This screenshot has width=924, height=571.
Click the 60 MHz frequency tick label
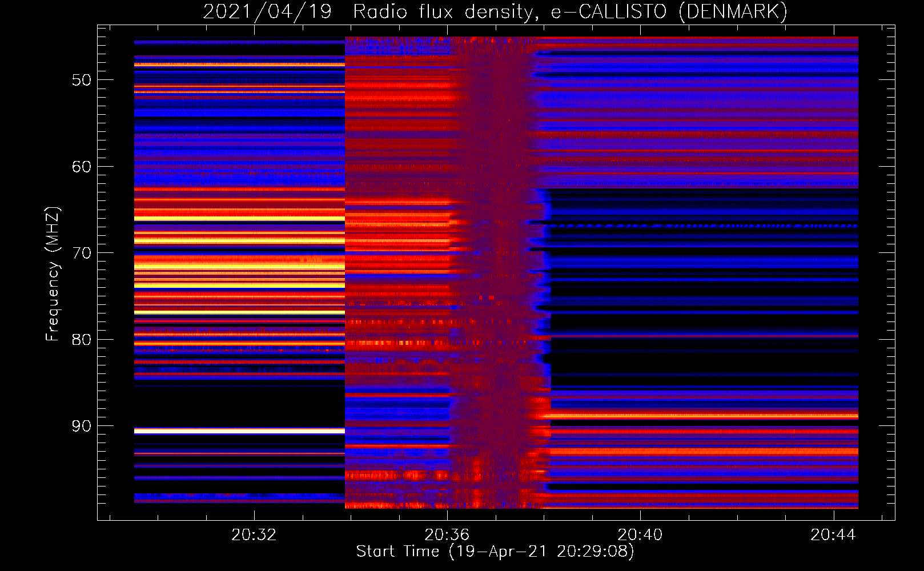(82, 167)
